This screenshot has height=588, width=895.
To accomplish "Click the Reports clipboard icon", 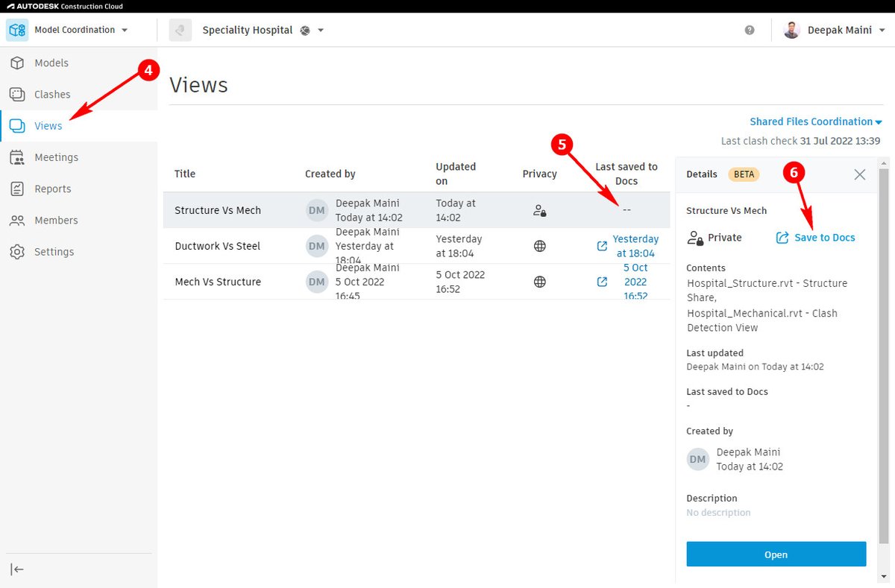I will [x=17, y=189].
